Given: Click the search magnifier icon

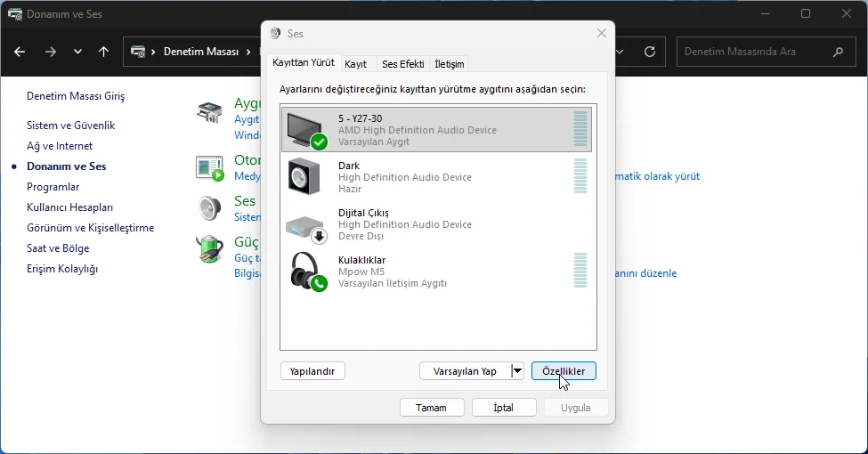Looking at the screenshot, I should tap(838, 52).
